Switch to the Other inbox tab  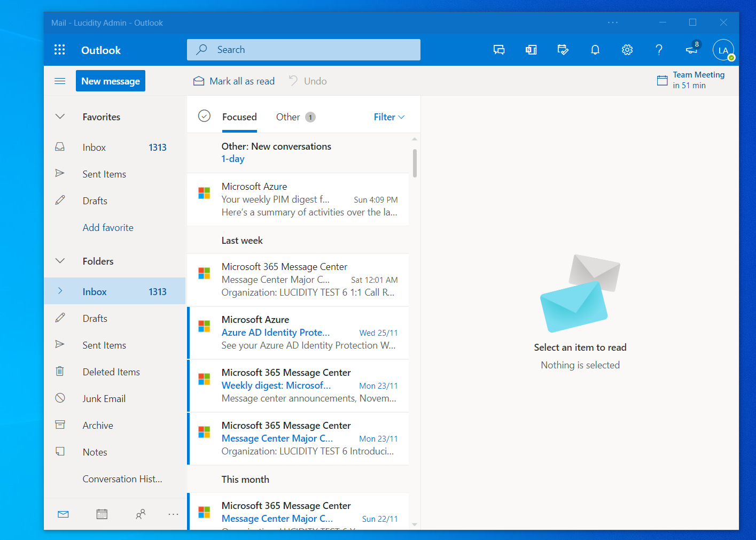pos(287,117)
